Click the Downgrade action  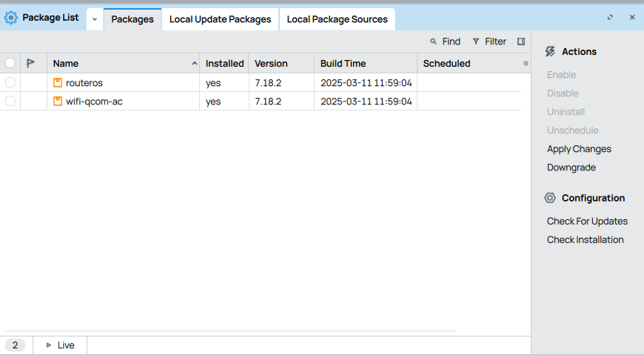point(571,167)
